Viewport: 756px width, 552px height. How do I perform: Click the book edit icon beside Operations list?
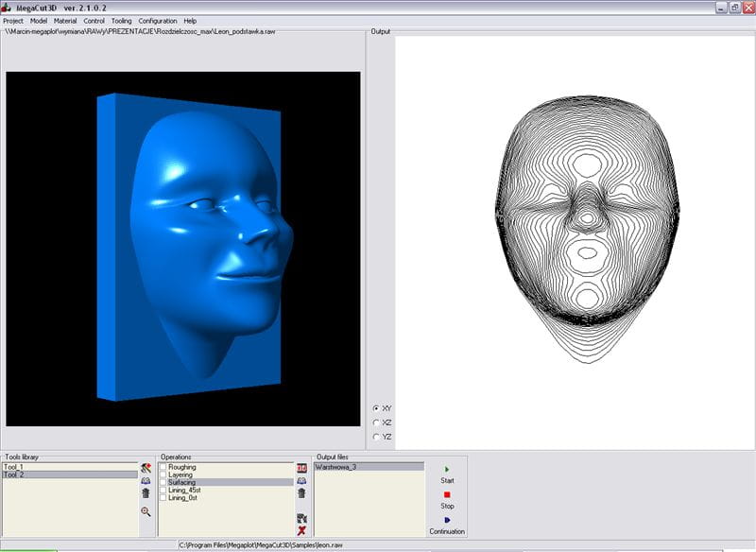pos(301,480)
